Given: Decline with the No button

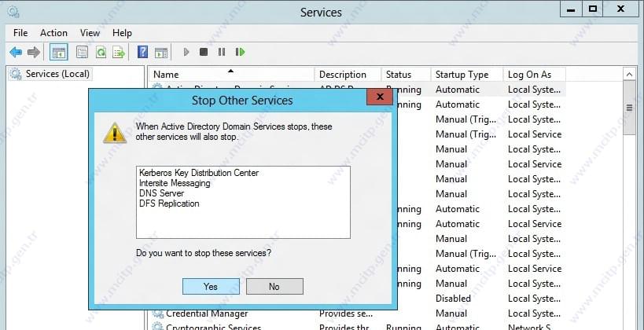Looking at the screenshot, I should click(x=274, y=287).
